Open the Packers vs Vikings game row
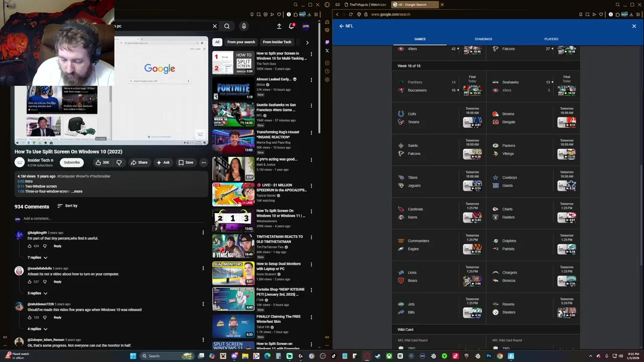Image resolution: width=644 pixels, height=362 pixels. coord(534,150)
